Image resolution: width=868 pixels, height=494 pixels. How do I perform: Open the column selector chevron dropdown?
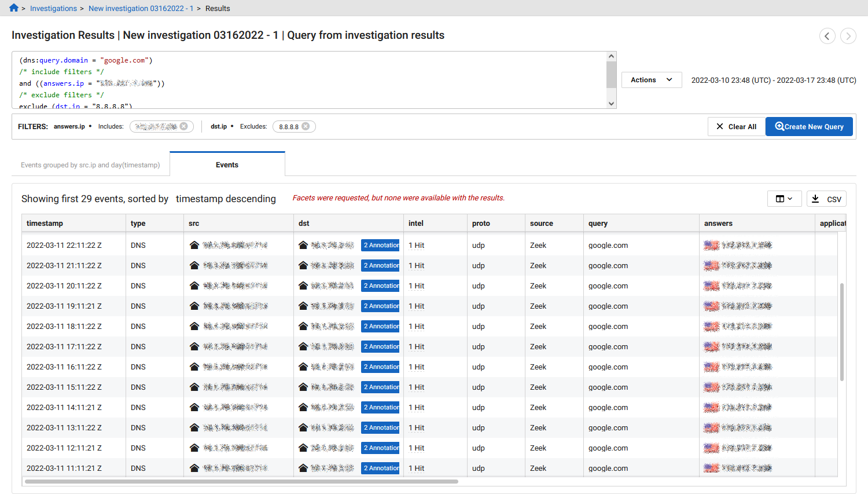pos(789,198)
